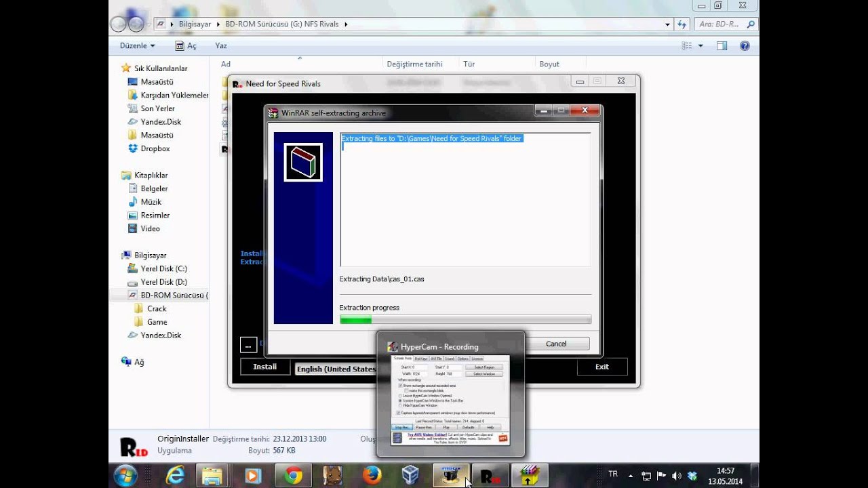Screen dimensions: 868x488
Task: Switch to HyperCam in the taskbar
Action: [x=450, y=476]
